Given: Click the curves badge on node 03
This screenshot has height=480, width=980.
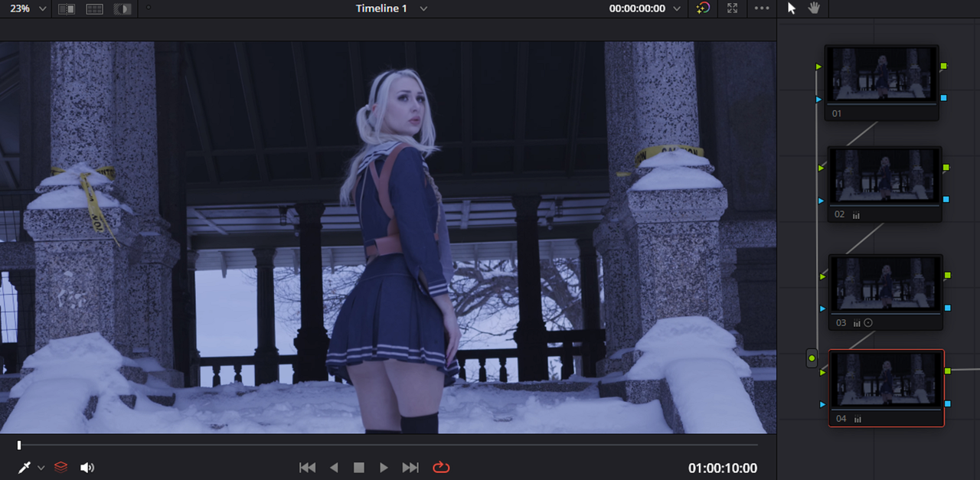Looking at the screenshot, I should point(857,324).
